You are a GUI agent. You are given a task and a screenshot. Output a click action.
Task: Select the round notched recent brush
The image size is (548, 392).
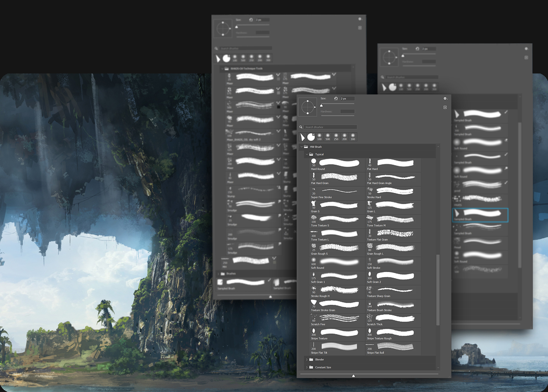311,137
